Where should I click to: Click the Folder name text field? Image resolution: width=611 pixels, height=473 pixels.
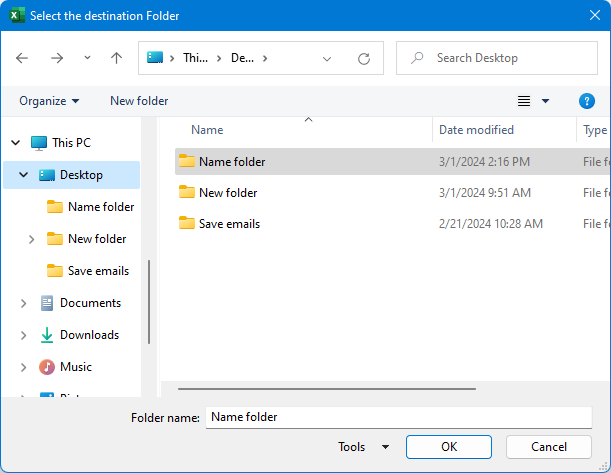click(398, 417)
